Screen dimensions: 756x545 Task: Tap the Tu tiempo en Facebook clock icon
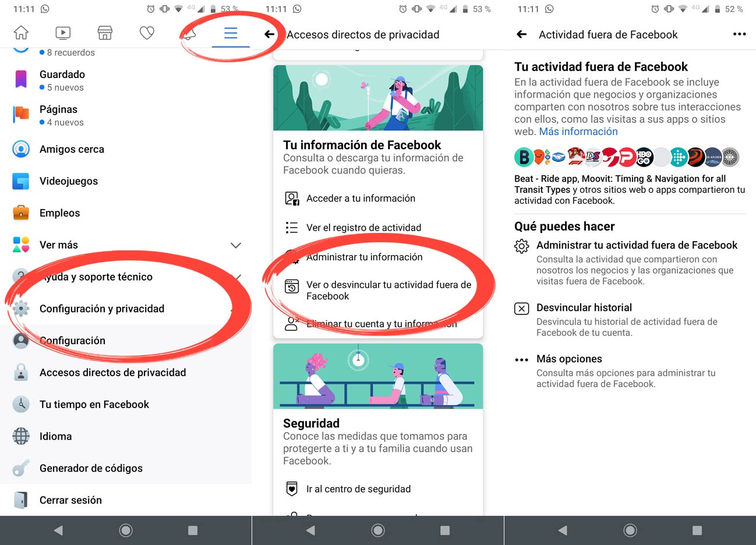click(21, 405)
